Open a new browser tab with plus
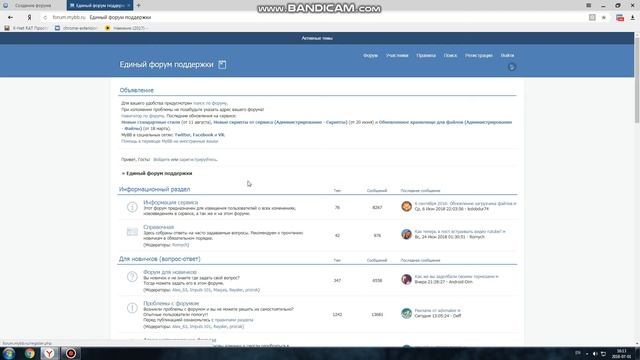The image size is (640, 360). (x=138, y=5)
